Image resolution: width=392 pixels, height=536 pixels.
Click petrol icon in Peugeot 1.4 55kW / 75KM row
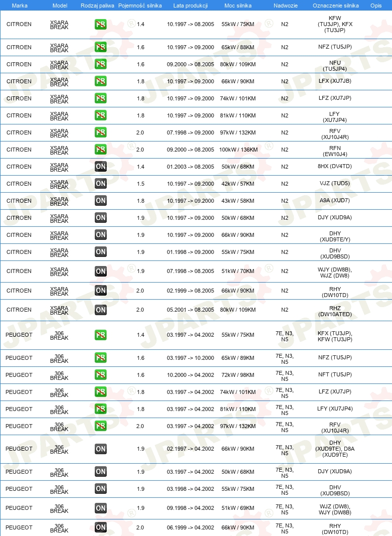click(x=100, y=335)
